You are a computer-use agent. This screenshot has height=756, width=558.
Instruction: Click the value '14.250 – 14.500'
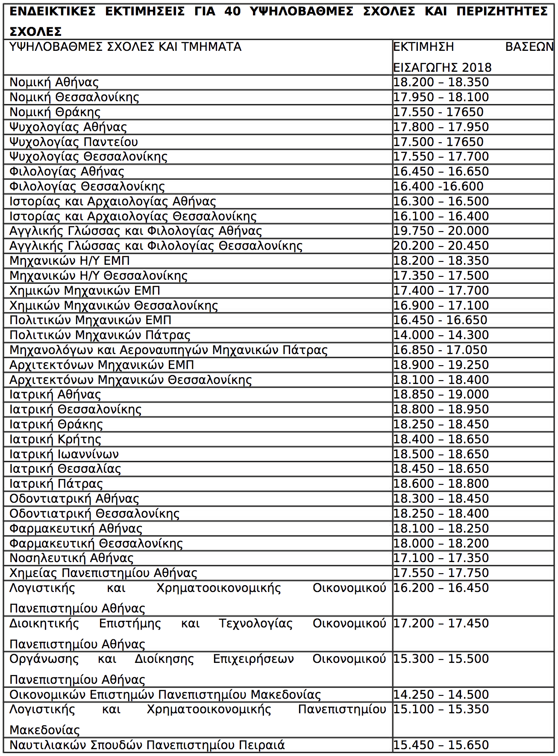point(441,695)
